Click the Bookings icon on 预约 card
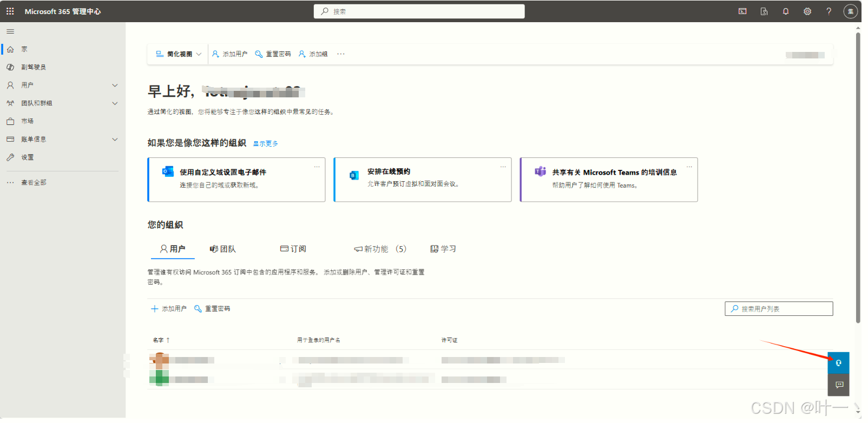Viewport: 868px width, 423px height. pos(354,175)
